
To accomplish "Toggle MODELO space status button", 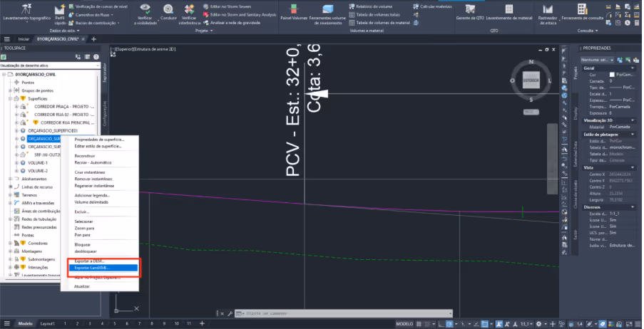I will pyautogui.click(x=404, y=324).
